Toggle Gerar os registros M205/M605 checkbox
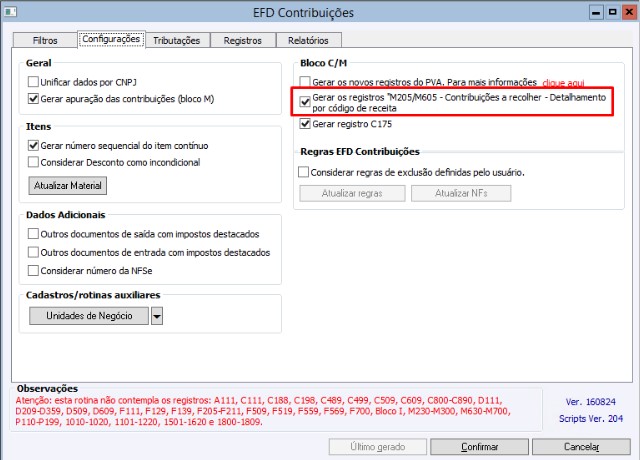Image resolution: width=640 pixels, height=460 pixels. point(305,101)
